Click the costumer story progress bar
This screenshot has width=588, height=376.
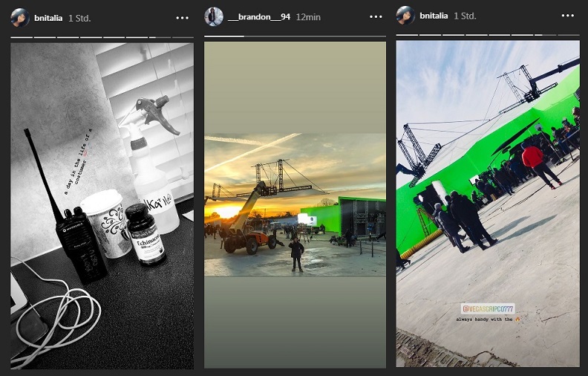[102, 37]
